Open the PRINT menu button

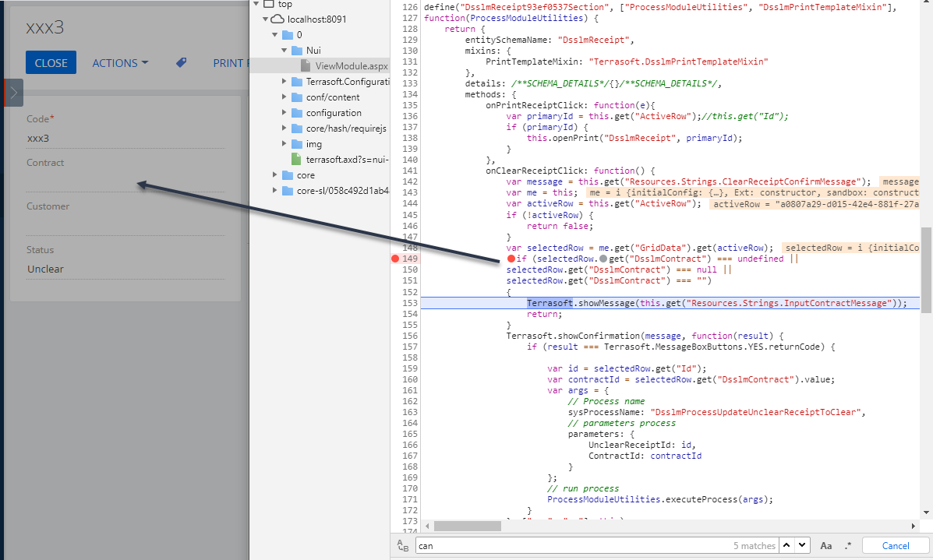(x=231, y=62)
